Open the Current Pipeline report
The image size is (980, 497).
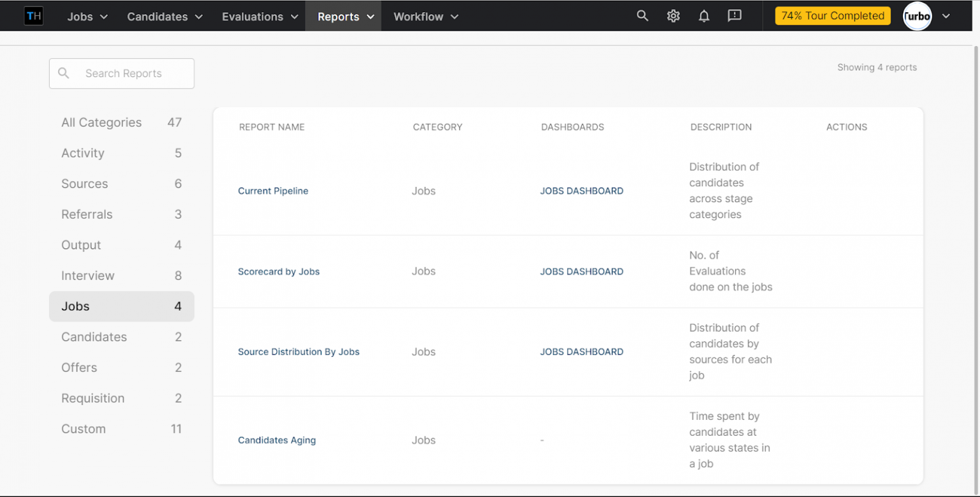[x=273, y=190]
